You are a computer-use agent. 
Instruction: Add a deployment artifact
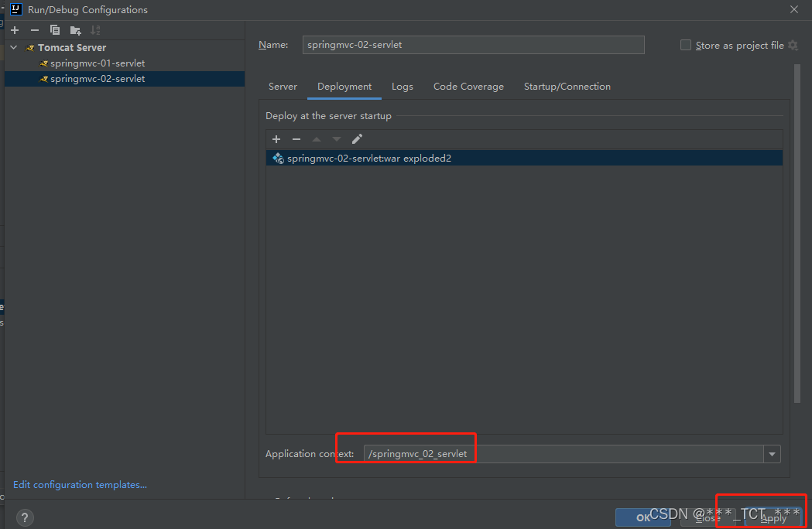(276, 139)
